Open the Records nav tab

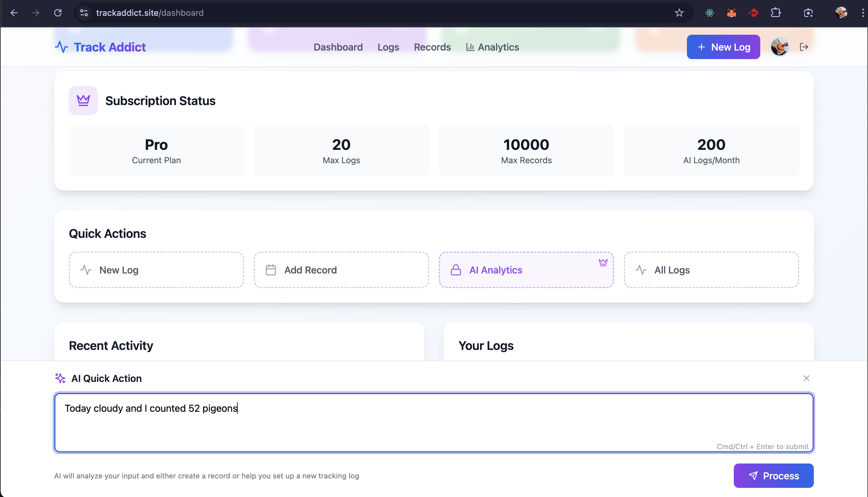[x=432, y=47]
